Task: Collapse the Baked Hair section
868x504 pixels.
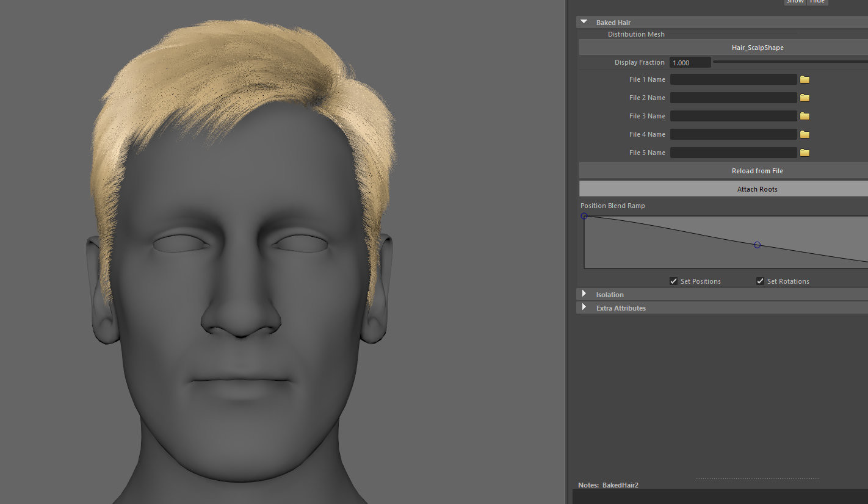Action: tap(584, 22)
